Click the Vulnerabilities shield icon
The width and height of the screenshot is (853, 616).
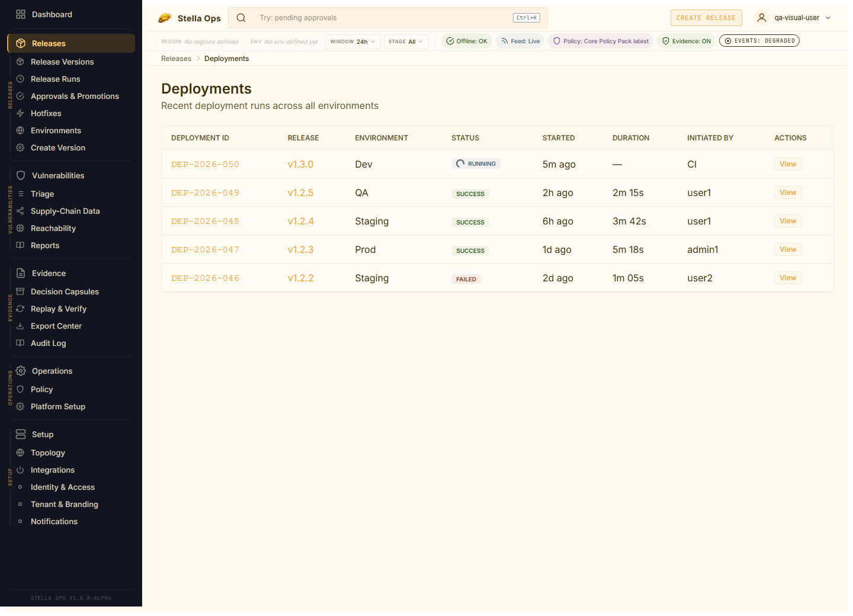[21, 175]
